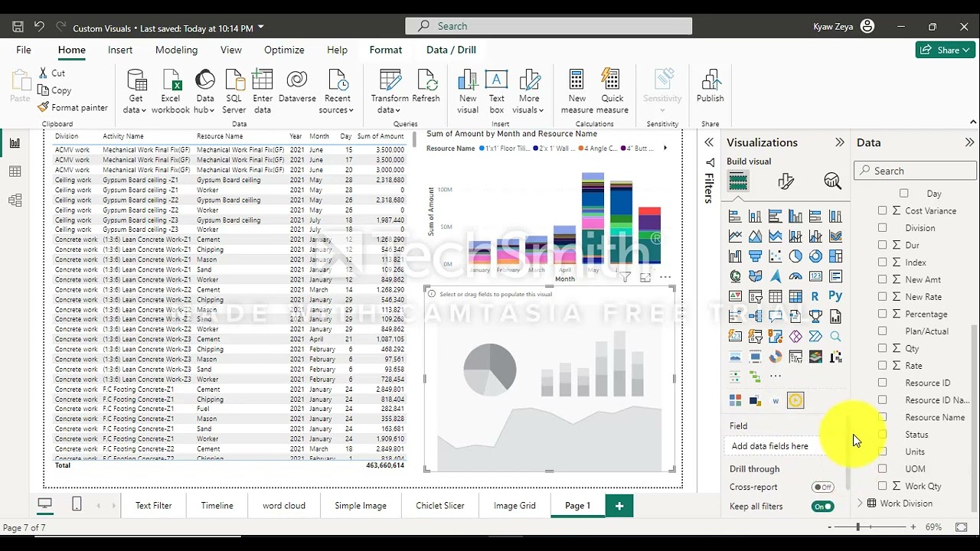Screen dimensions: 980x551
Task: Click the Format painter button
Action: pyautogui.click(x=73, y=108)
